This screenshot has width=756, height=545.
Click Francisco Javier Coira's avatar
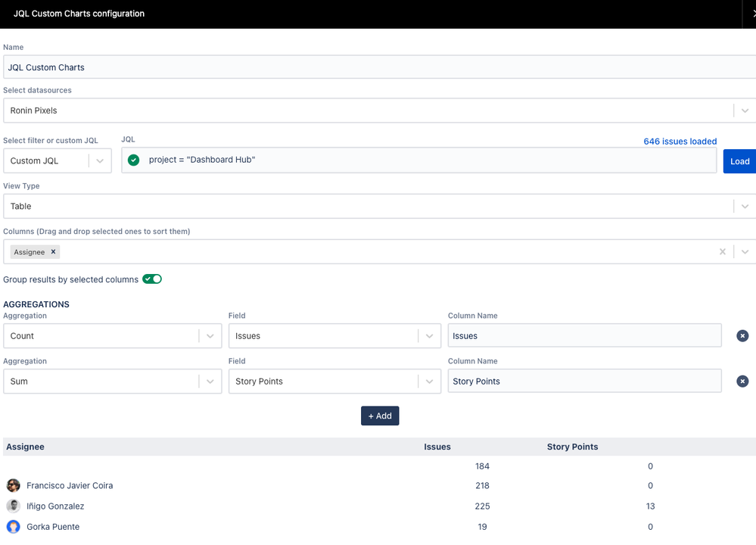(x=13, y=485)
